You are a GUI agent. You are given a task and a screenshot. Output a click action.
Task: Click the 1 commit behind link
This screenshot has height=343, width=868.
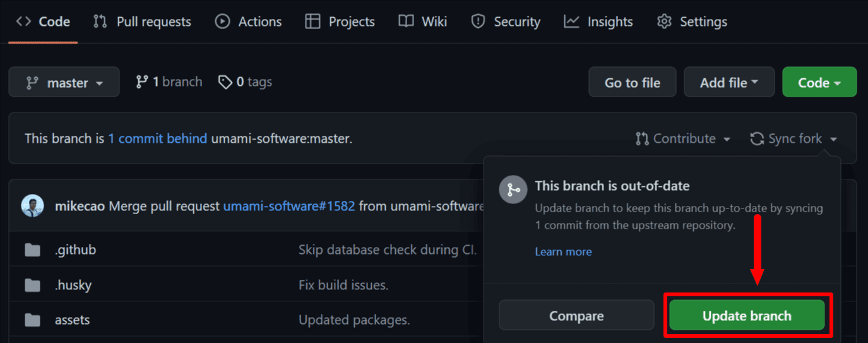pyautogui.click(x=157, y=138)
